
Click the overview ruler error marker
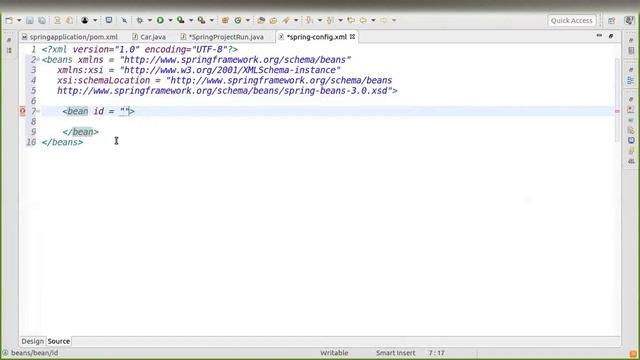(x=617, y=111)
